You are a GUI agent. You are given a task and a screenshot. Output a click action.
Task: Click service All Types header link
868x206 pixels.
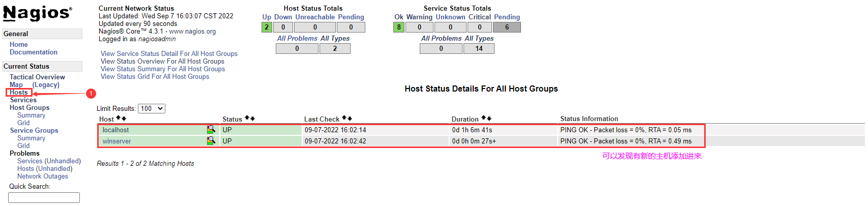point(479,38)
